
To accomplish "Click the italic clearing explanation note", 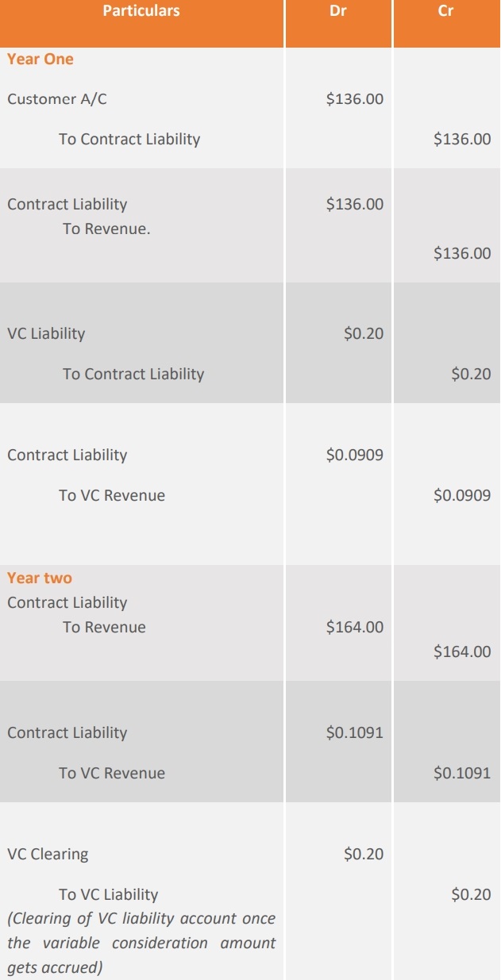I will [141, 943].
